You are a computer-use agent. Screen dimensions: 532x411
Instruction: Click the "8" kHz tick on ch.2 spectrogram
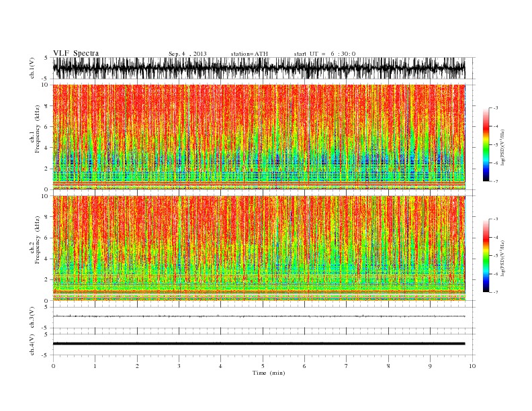(x=46, y=217)
